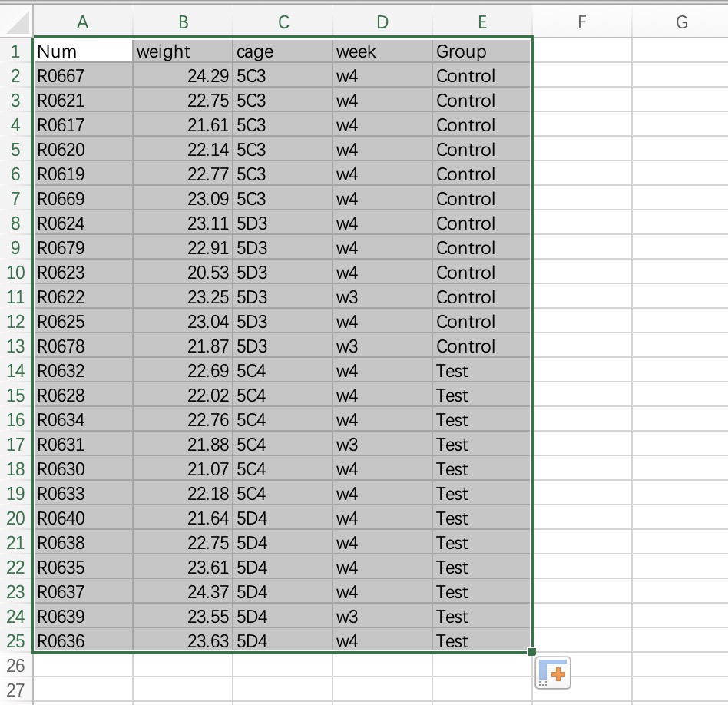Click the row 26 header
The width and height of the screenshot is (728, 705).
coord(16,665)
